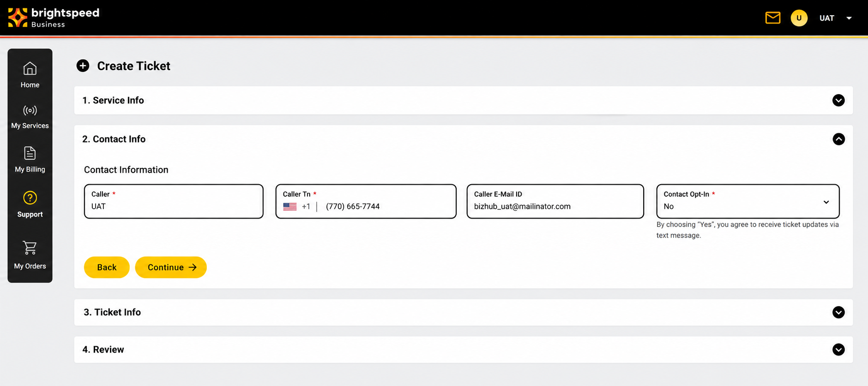Click the 1. Service Info heading
The height and width of the screenshot is (386, 868).
pyautogui.click(x=113, y=100)
